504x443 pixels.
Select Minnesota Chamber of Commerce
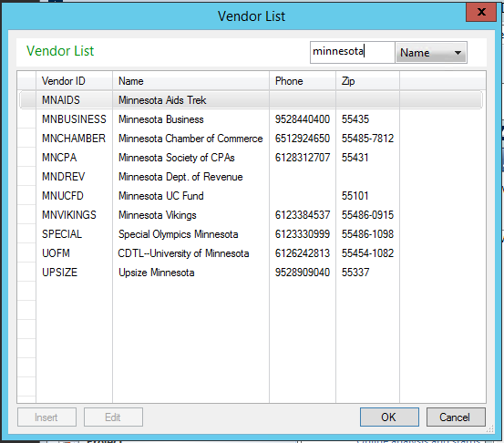tap(190, 139)
